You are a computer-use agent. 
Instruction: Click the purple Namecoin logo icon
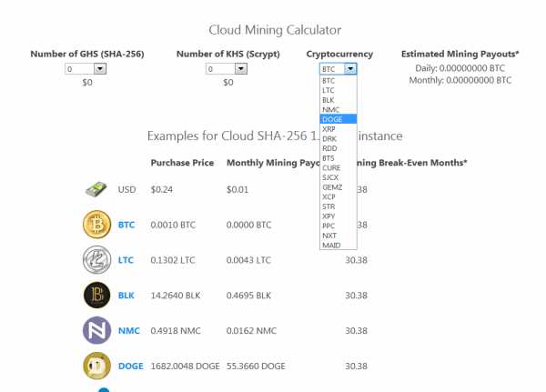click(x=96, y=330)
